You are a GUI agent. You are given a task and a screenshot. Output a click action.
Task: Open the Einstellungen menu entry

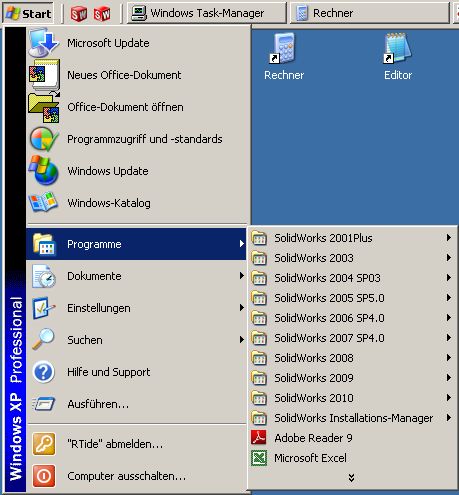(136, 308)
